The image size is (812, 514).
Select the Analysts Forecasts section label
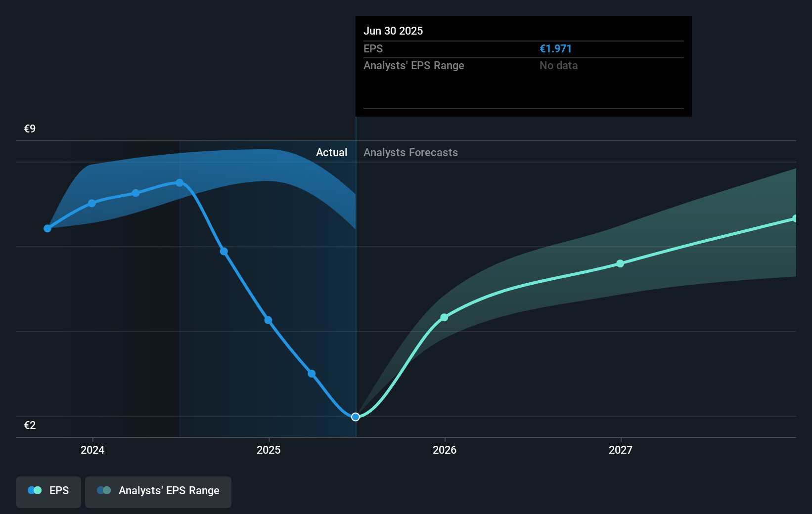click(410, 152)
